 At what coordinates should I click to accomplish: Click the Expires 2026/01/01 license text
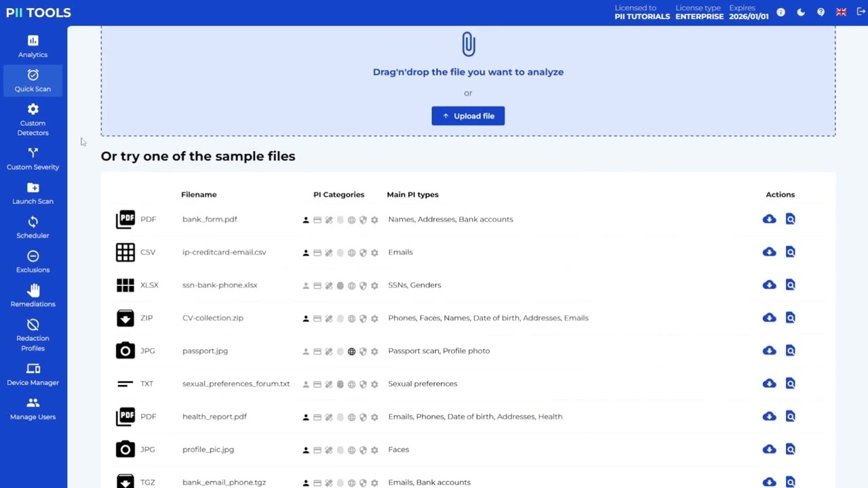(x=749, y=12)
